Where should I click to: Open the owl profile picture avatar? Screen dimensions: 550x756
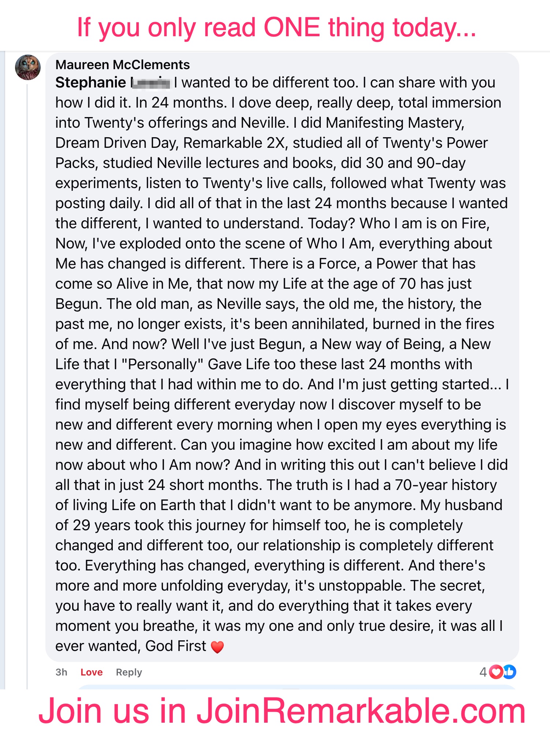pos(27,68)
